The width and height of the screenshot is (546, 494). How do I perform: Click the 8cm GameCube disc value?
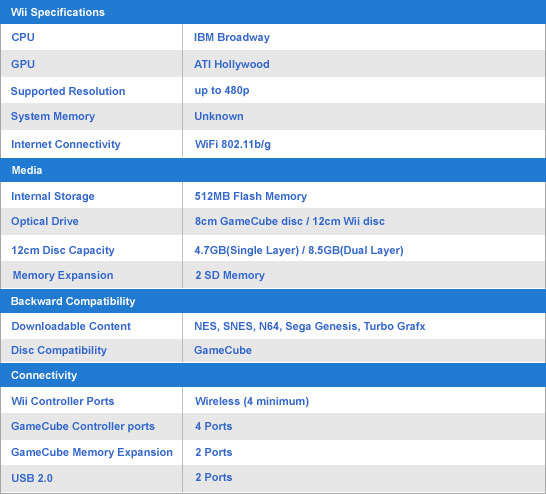(x=290, y=221)
